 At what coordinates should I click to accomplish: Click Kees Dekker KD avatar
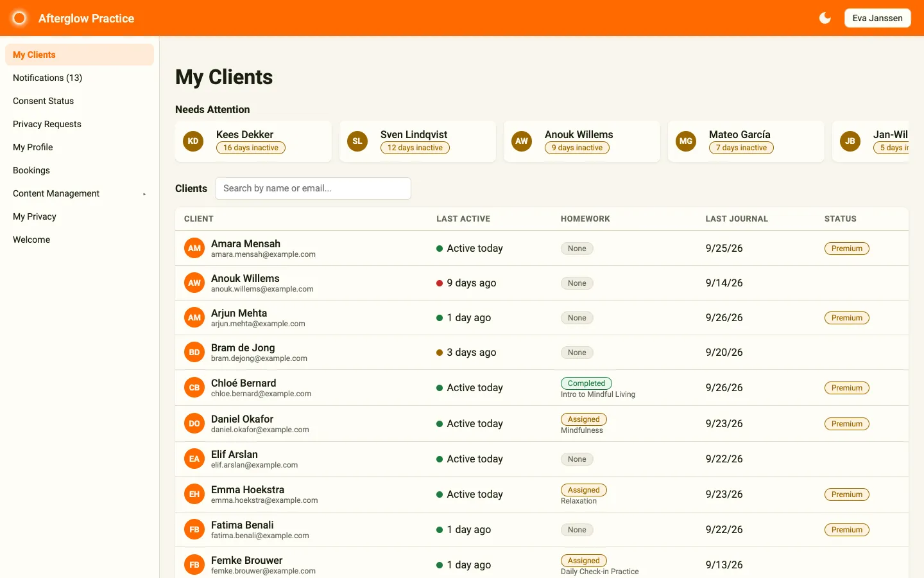coord(193,141)
